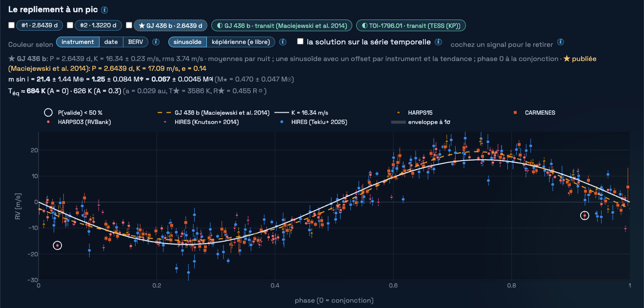The height and width of the screenshot is (308, 644).
Task: Click the 'cochez un signal pour le retirer' hint
Action: (x=502, y=44)
